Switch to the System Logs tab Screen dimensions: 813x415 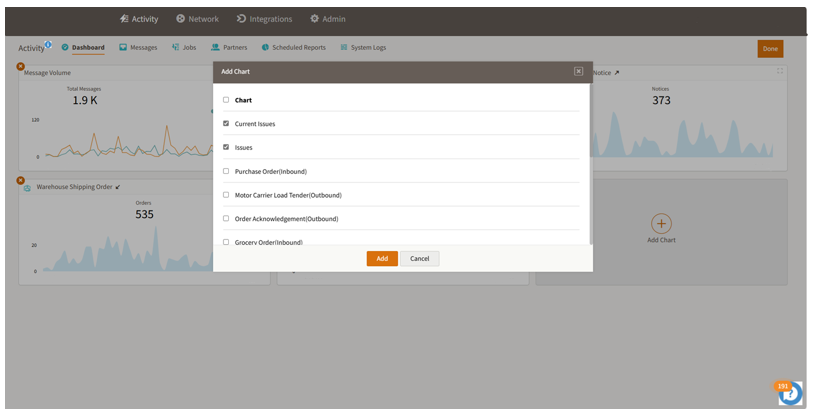pyautogui.click(x=363, y=47)
